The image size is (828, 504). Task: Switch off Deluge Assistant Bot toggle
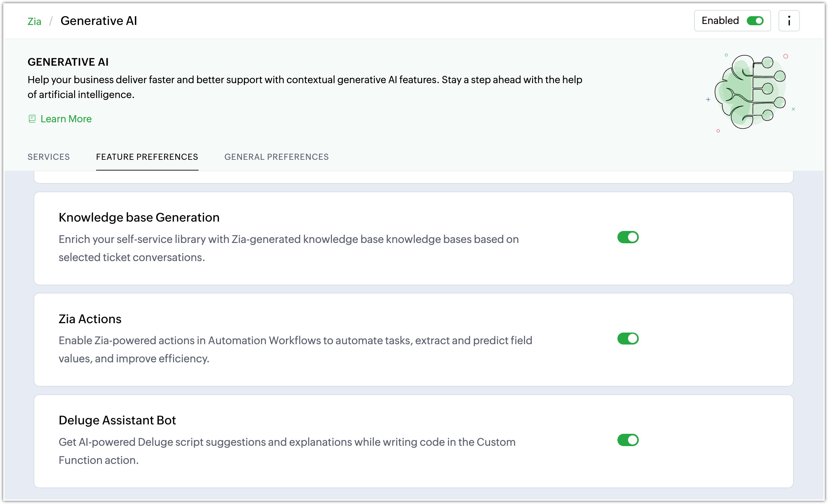(x=628, y=440)
